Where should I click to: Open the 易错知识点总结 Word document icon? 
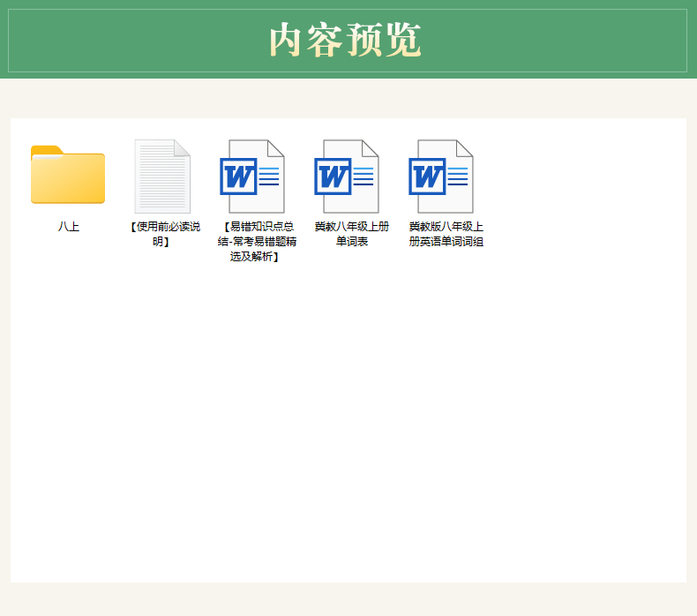point(252,177)
